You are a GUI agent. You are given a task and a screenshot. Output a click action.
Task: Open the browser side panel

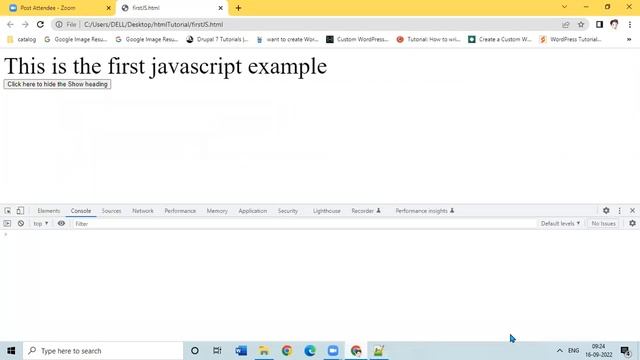pyautogui.click(x=599, y=24)
